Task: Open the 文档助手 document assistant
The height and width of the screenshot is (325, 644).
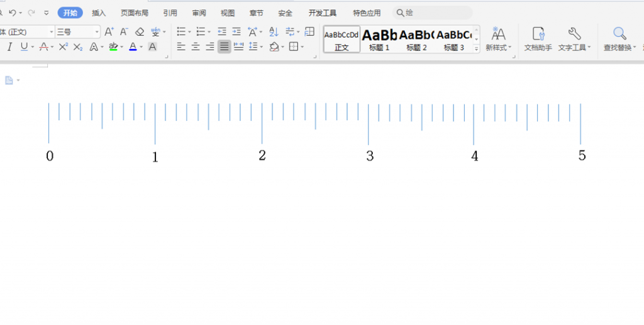Action: point(538,38)
